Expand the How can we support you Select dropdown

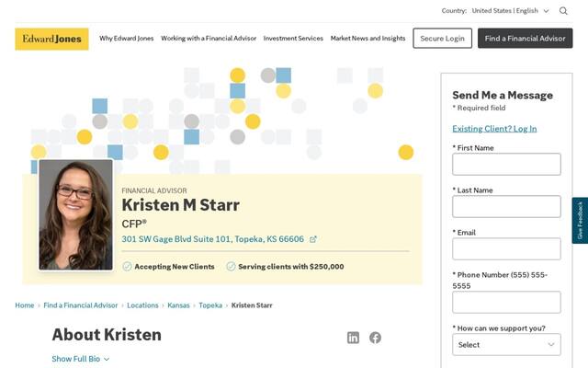pyautogui.click(x=506, y=344)
